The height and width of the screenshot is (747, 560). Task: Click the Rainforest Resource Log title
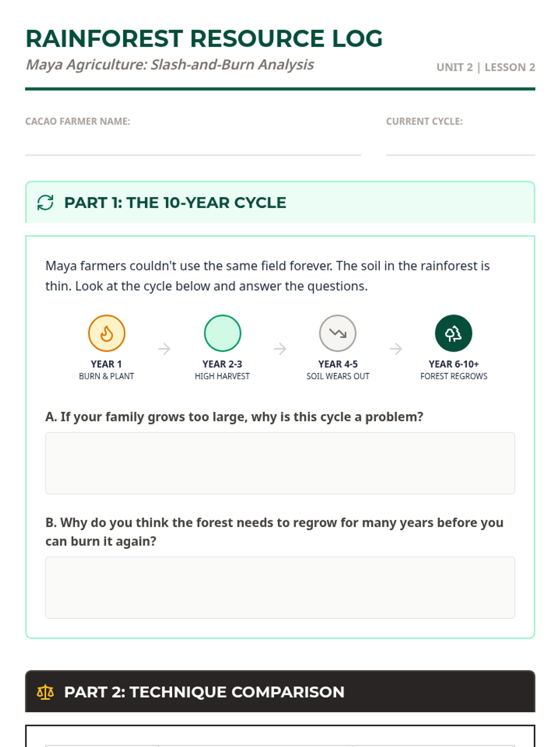pos(204,39)
